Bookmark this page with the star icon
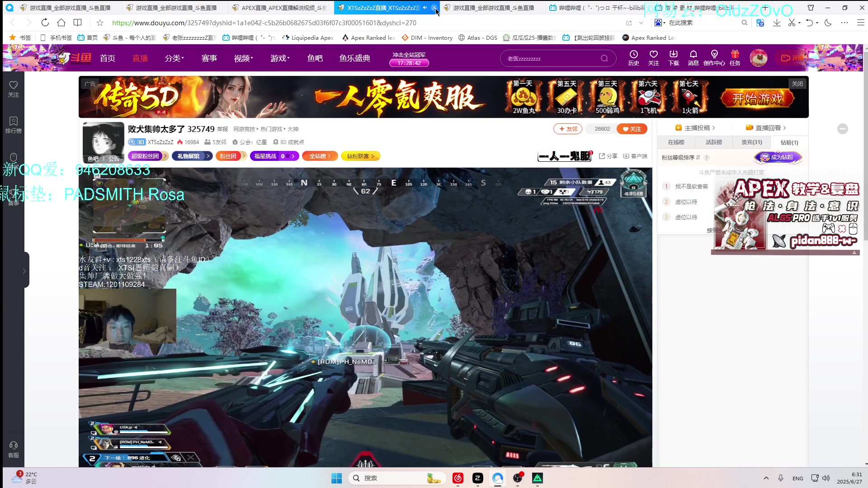868x488 pixels. [100, 23]
